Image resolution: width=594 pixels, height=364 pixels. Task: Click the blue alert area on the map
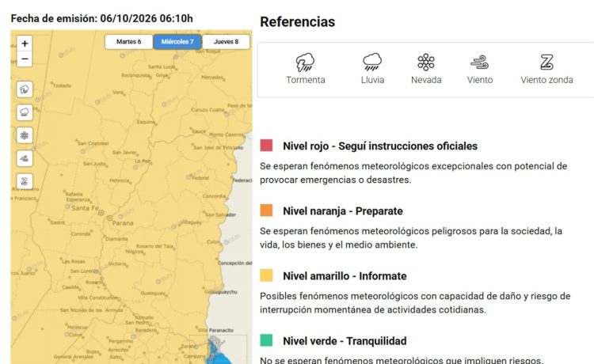coord(219,354)
